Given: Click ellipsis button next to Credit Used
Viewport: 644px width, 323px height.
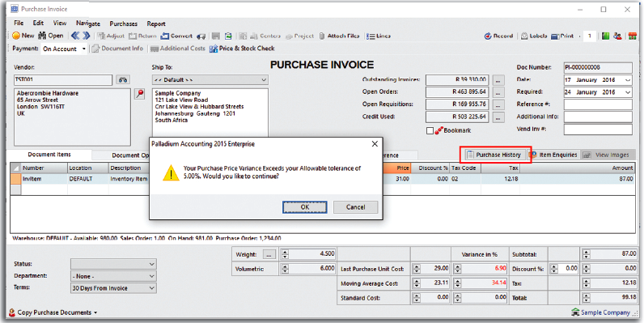Looking at the screenshot, I should coord(498,117).
